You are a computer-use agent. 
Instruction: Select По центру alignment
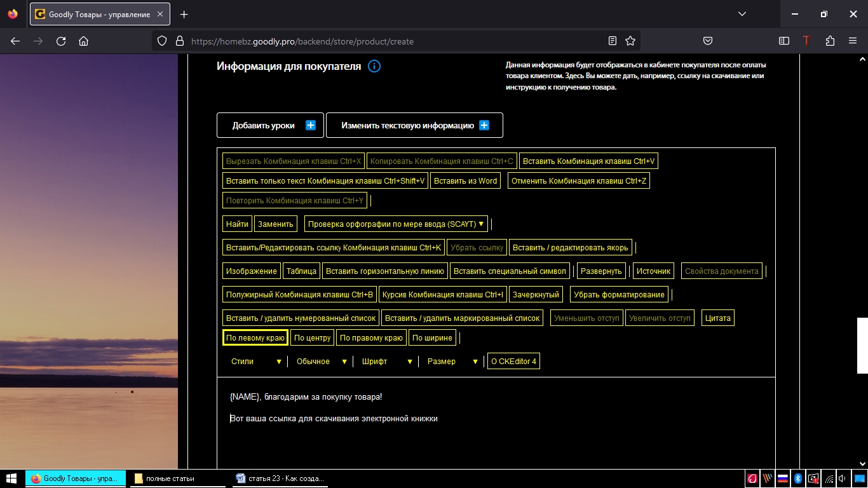312,338
